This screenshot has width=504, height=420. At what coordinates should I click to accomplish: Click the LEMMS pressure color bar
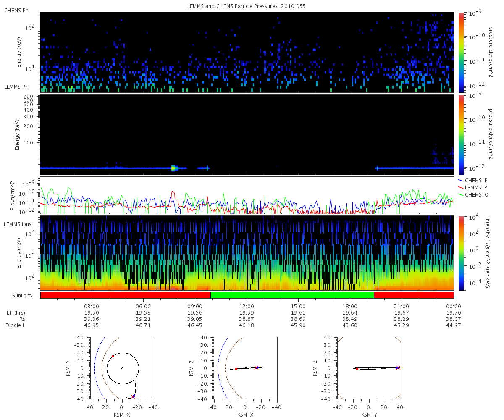461,134
